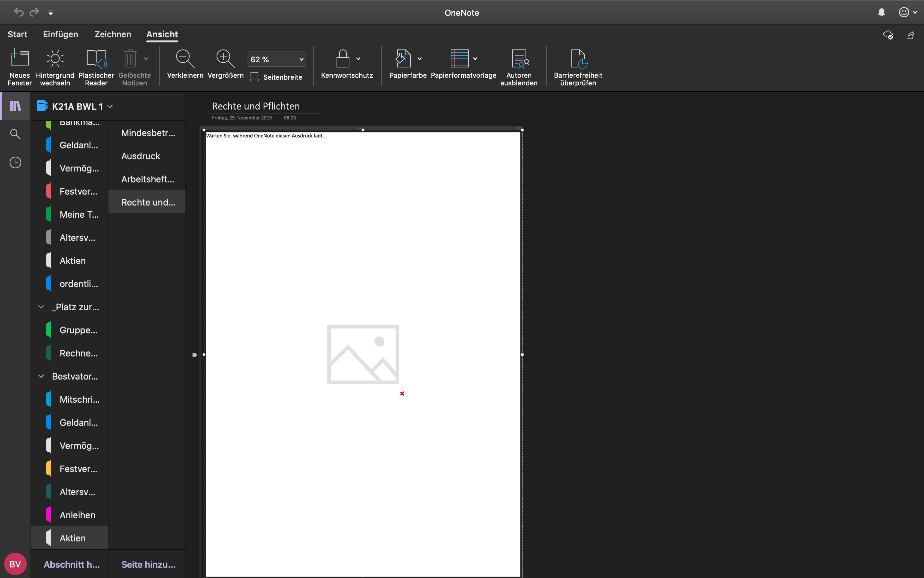Open the ordentli... section
Screen dimensions: 924x578
[69, 284]
